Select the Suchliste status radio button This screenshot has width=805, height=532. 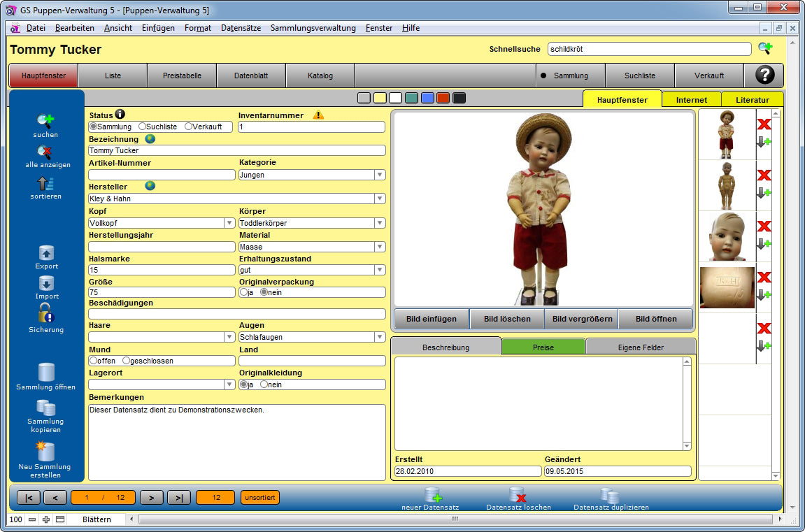point(143,127)
